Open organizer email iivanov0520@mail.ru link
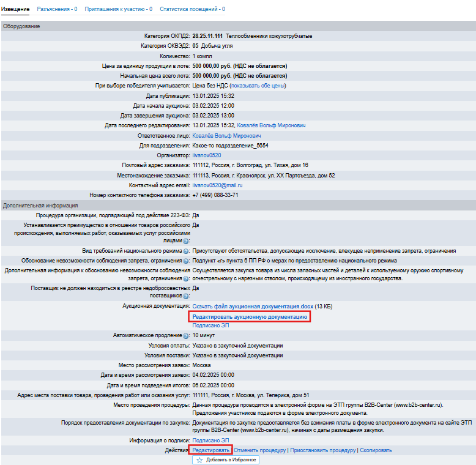Screen dimensions: 476x465 (217, 185)
